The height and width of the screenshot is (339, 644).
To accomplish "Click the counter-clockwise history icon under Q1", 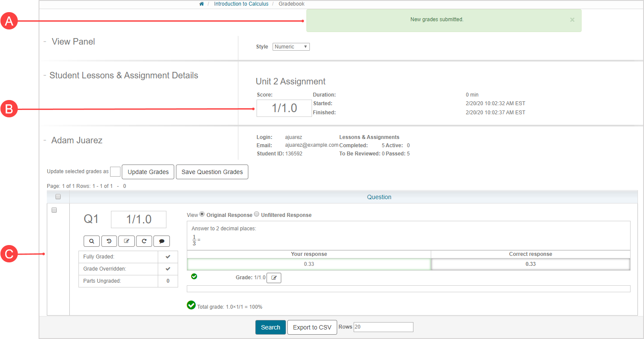I will click(x=109, y=241).
